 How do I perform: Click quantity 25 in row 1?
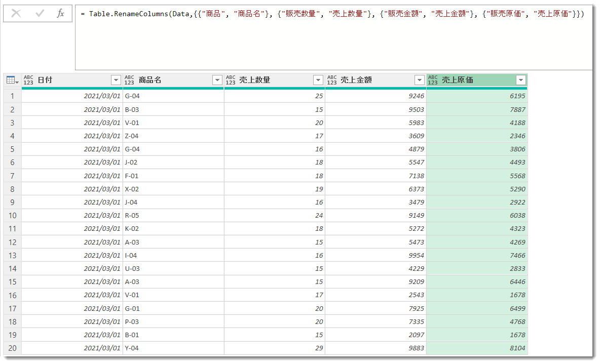(274, 96)
